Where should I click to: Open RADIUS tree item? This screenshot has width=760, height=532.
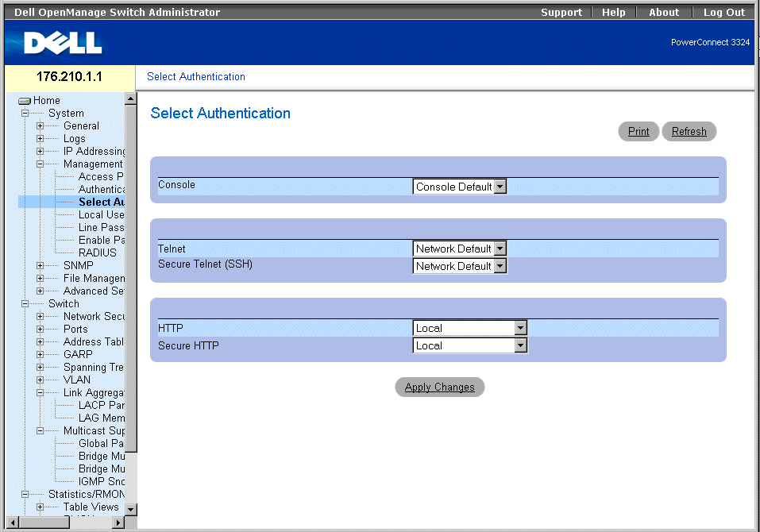98,253
